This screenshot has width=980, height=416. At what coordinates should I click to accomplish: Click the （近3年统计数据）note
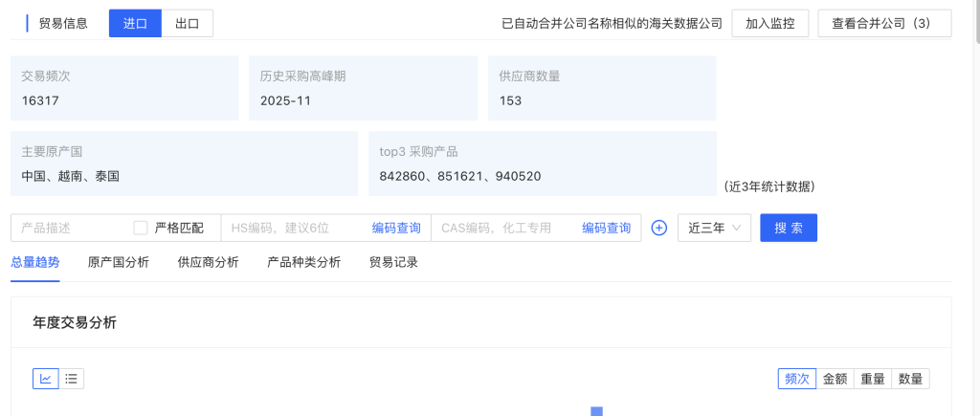point(768,186)
